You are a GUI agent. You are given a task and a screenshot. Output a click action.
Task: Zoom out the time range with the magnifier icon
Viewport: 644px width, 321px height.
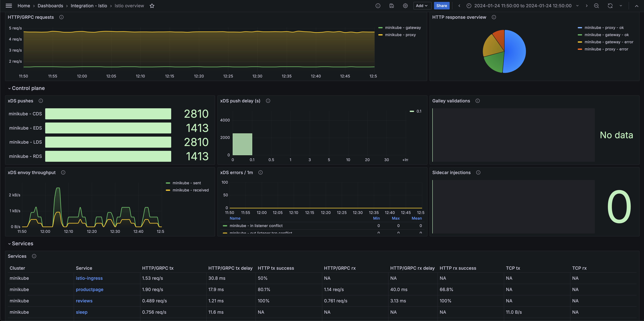click(x=597, y=6)
